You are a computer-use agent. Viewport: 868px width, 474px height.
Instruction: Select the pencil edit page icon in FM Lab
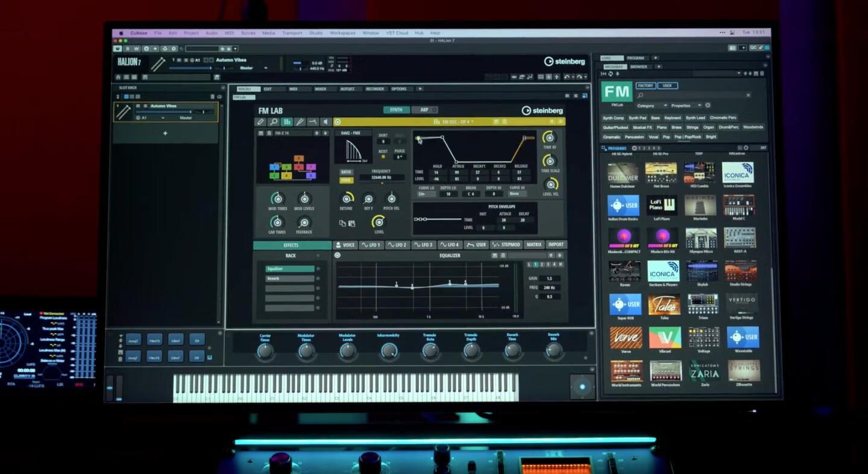click(260, 122)
